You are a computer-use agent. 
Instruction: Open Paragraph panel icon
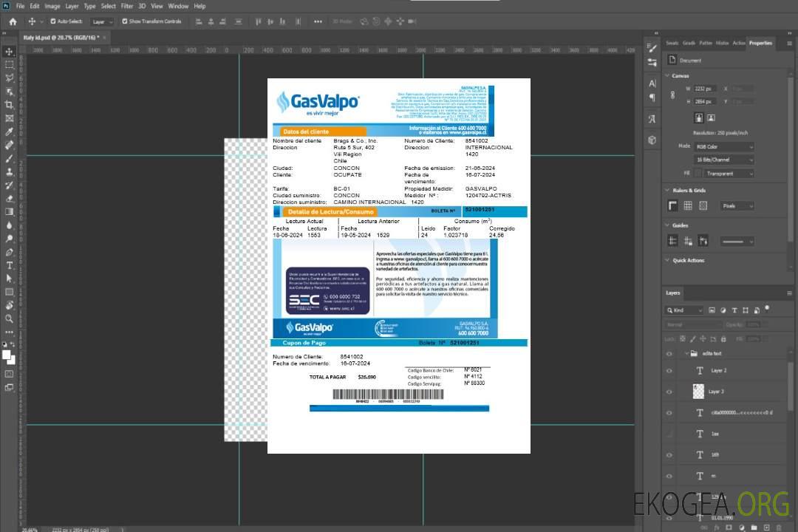pyautogui.click(x=652, y=98)
